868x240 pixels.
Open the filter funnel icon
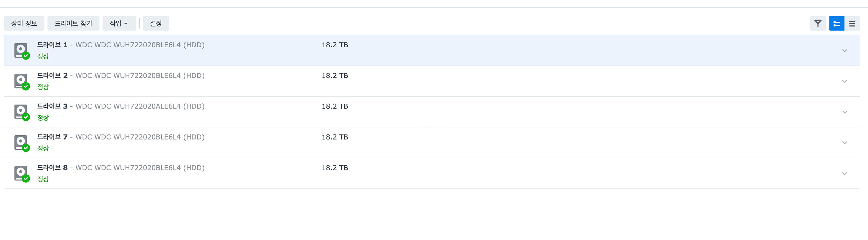tap(818, 23)
